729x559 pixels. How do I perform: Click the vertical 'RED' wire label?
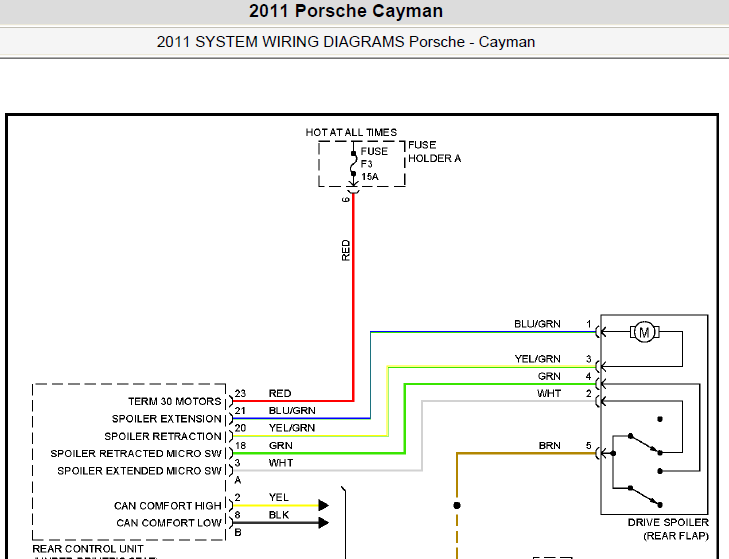345,250
